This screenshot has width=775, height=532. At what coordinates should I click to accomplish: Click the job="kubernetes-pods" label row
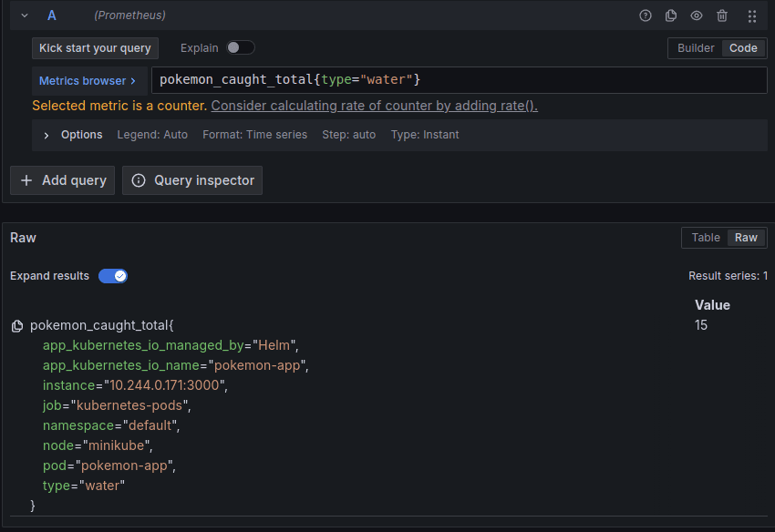[x=117, y=405]
